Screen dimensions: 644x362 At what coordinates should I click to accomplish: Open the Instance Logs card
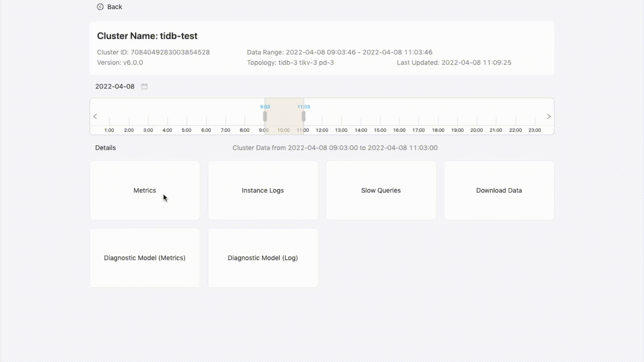click(x=263, y=190)
